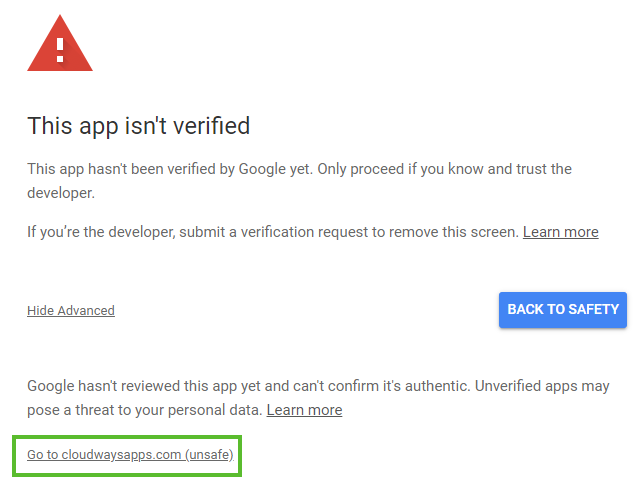
Task: Click the "This app isn't verified" heading
Action: pyautogui.click(x=138, y=126)
